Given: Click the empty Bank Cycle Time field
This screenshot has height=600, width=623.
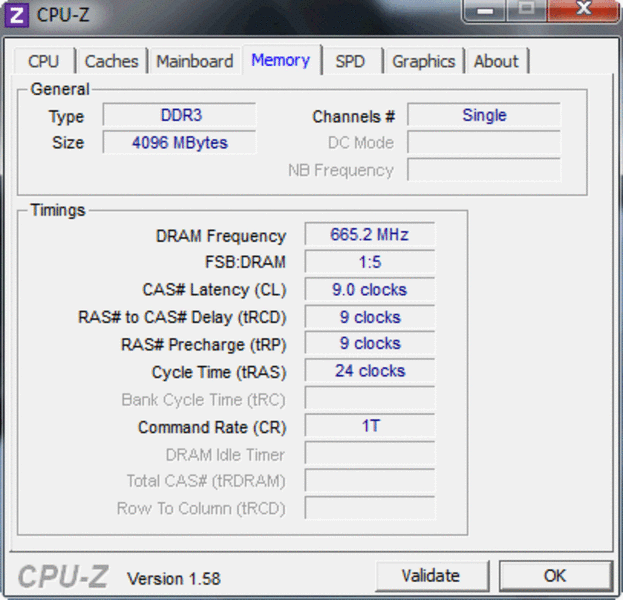Looking at the screenshot, I should pos(370,398).
